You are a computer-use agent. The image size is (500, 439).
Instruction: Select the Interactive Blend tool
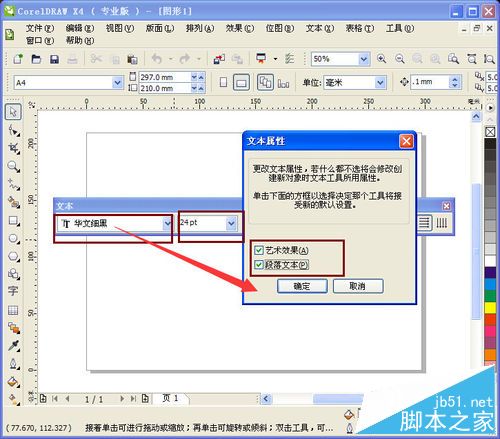pos(14,328)
